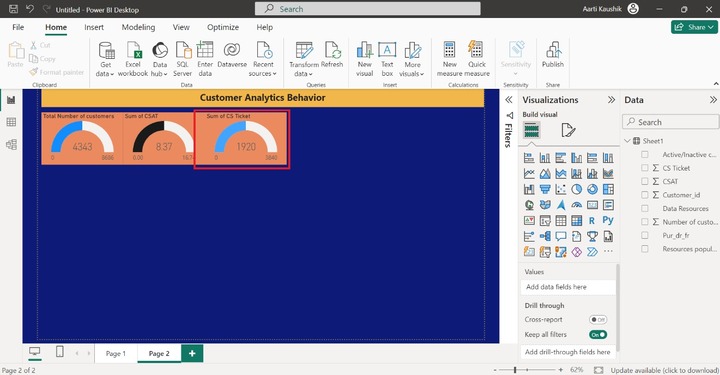Select the Gauge visualization icon
The height and width of the screenshot is (375, 720).
coord(576,205)
